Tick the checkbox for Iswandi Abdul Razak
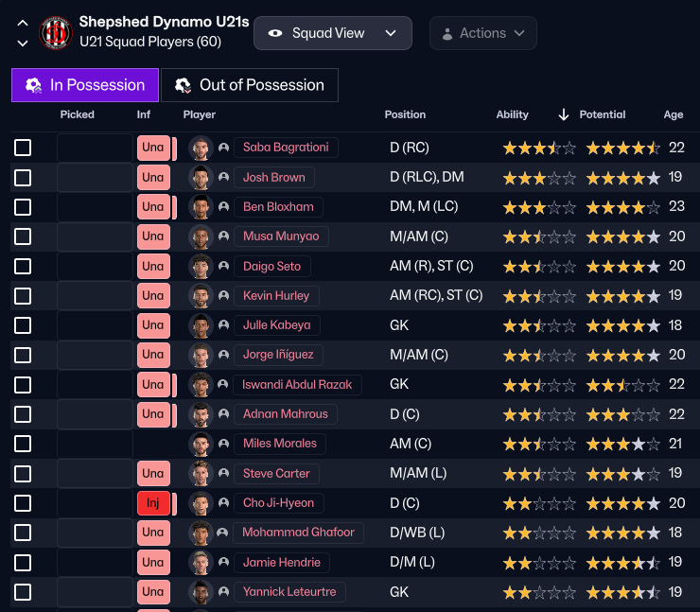 coord(23,385)
